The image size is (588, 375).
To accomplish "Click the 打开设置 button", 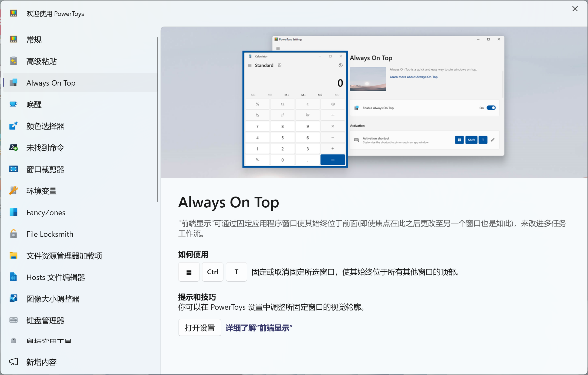I will [200, 328].
